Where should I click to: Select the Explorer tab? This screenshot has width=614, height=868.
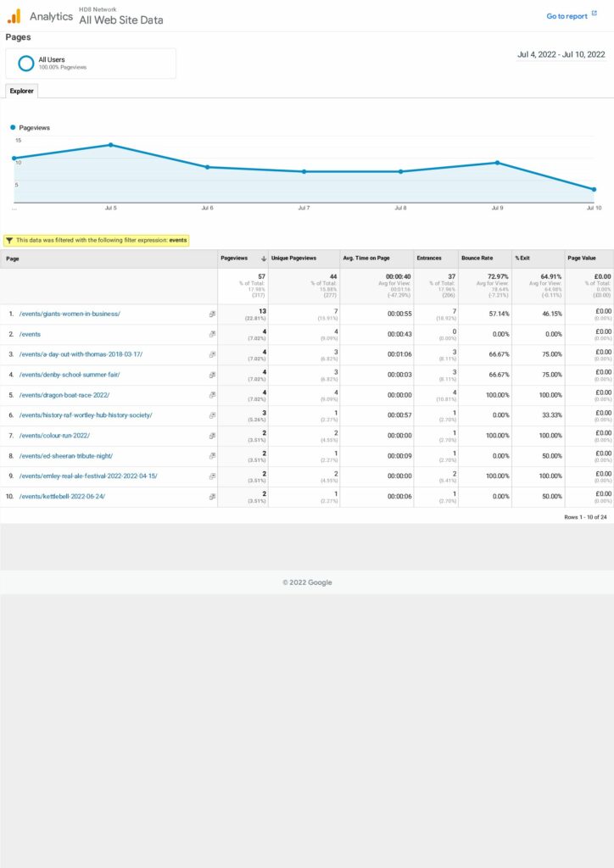[21, 91]
